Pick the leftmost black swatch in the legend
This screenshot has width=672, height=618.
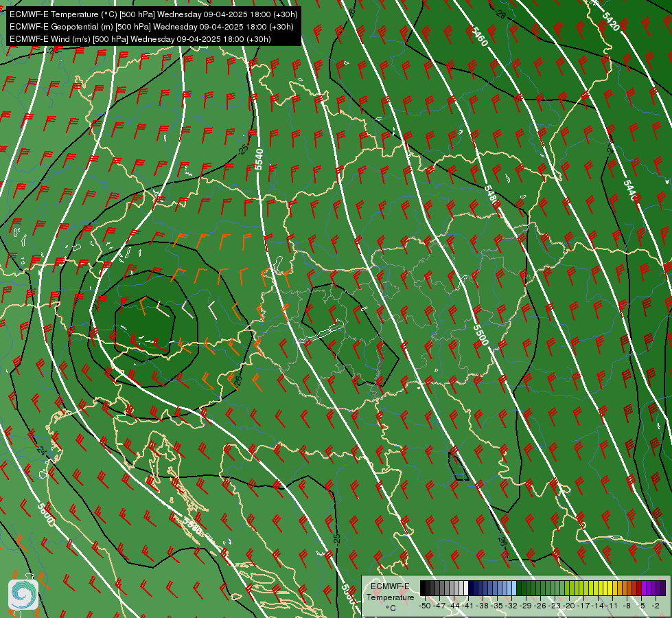tap(423, 588)
